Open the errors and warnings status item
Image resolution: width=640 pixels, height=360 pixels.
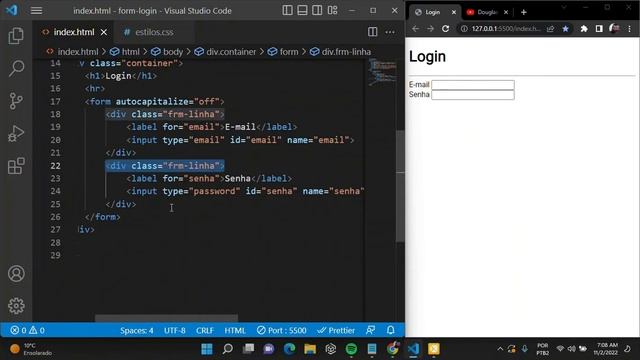27,330
